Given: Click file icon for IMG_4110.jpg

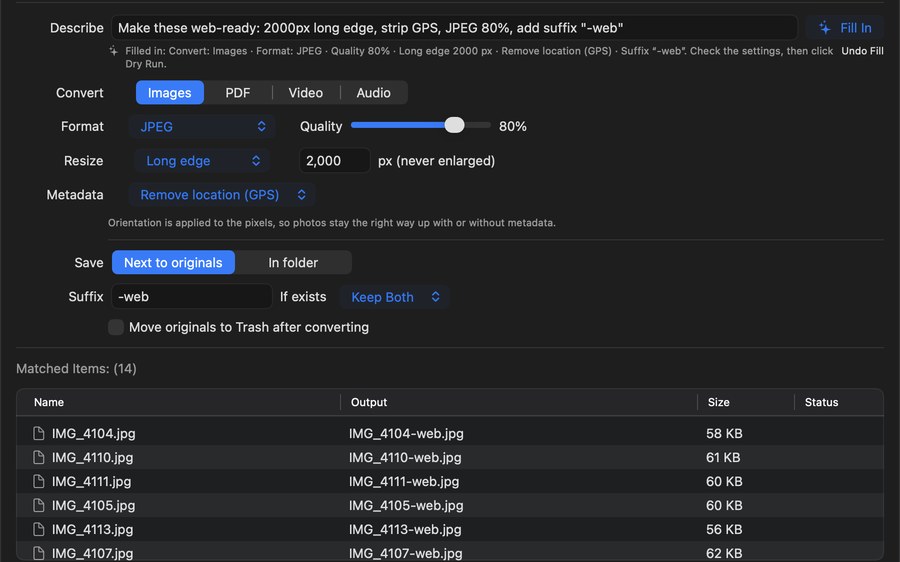Looking at the screenshot, I should 38,458.
